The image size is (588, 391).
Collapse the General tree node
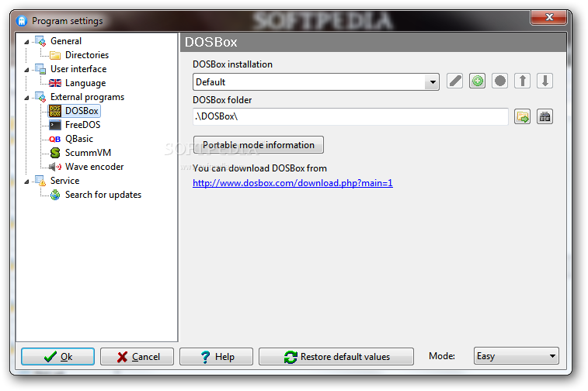click(26, 42)
